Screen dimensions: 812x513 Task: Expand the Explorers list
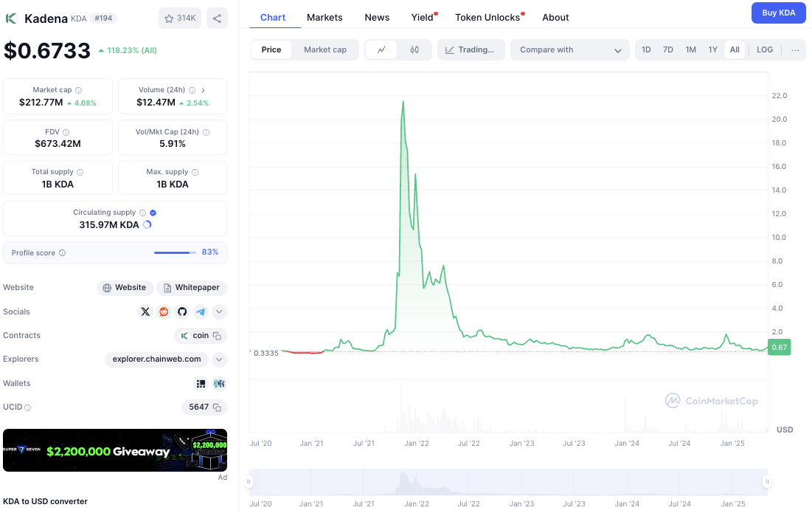pos(219,359)
